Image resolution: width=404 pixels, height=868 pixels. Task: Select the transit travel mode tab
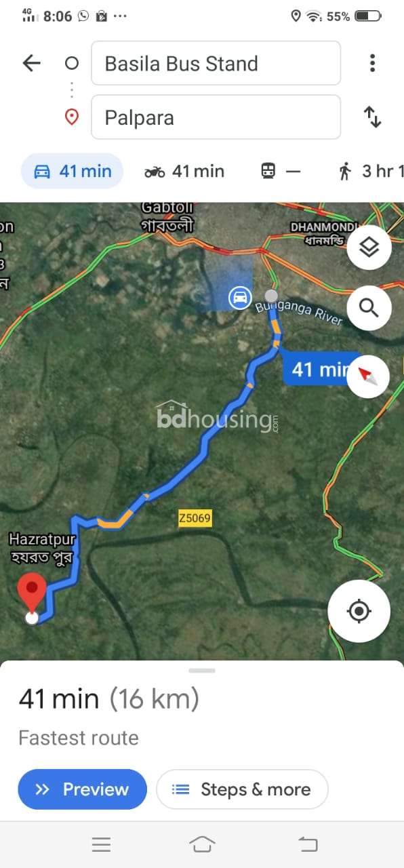click(x=280, y=171)
